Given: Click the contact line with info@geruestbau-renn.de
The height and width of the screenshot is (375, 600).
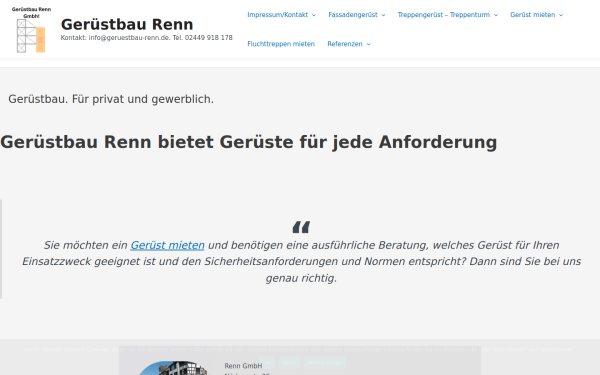Looking at the screenshot, I should coord(147,38).
